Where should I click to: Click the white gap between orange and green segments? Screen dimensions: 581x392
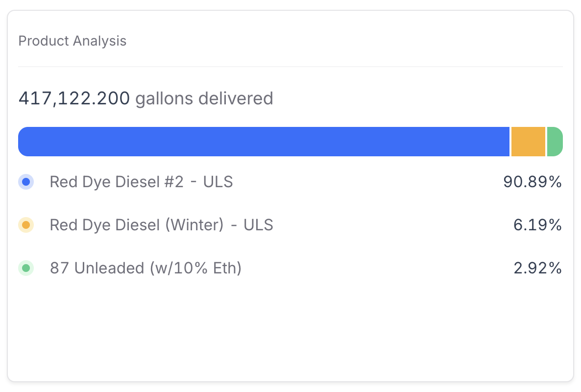pos(546,142)
